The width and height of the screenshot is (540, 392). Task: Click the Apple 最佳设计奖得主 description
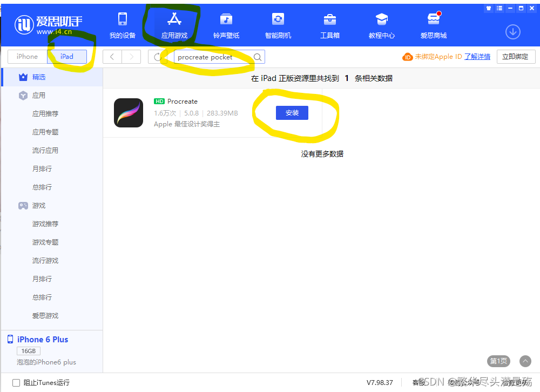click(187, 124)
